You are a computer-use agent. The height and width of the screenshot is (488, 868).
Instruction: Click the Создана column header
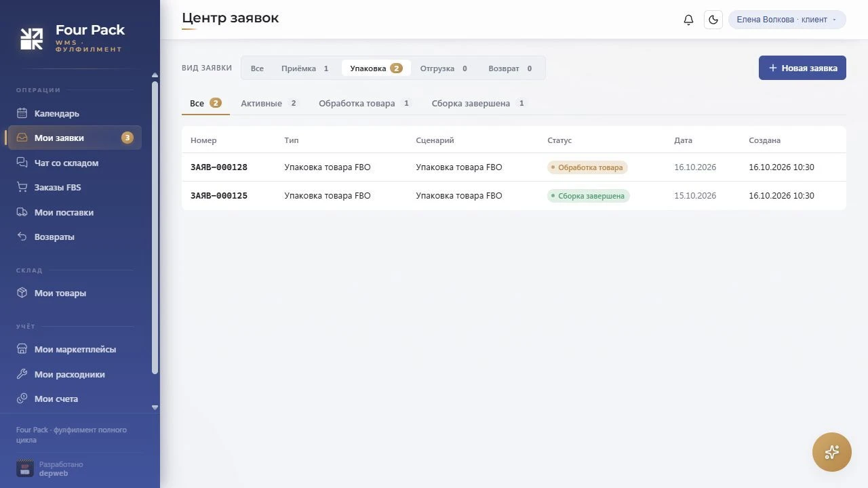pos(764,140)
